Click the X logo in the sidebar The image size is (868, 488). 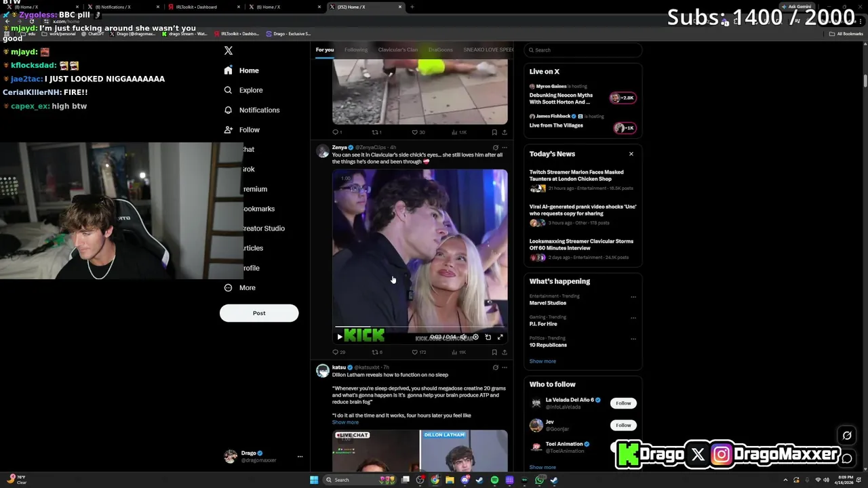point(229,51)
